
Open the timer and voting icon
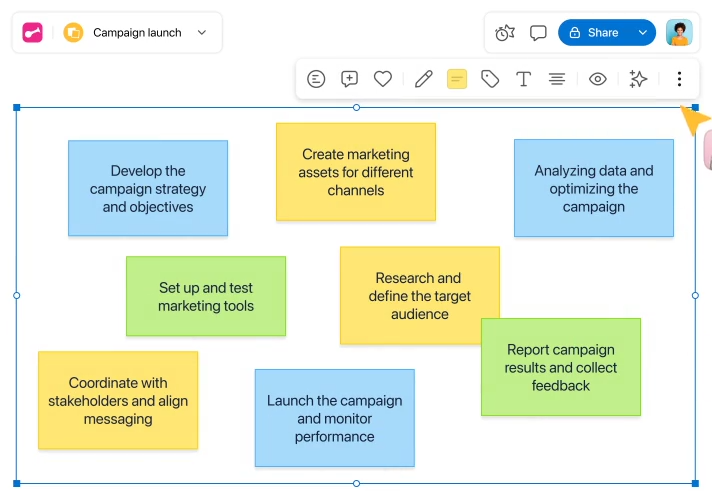[505, 33]
